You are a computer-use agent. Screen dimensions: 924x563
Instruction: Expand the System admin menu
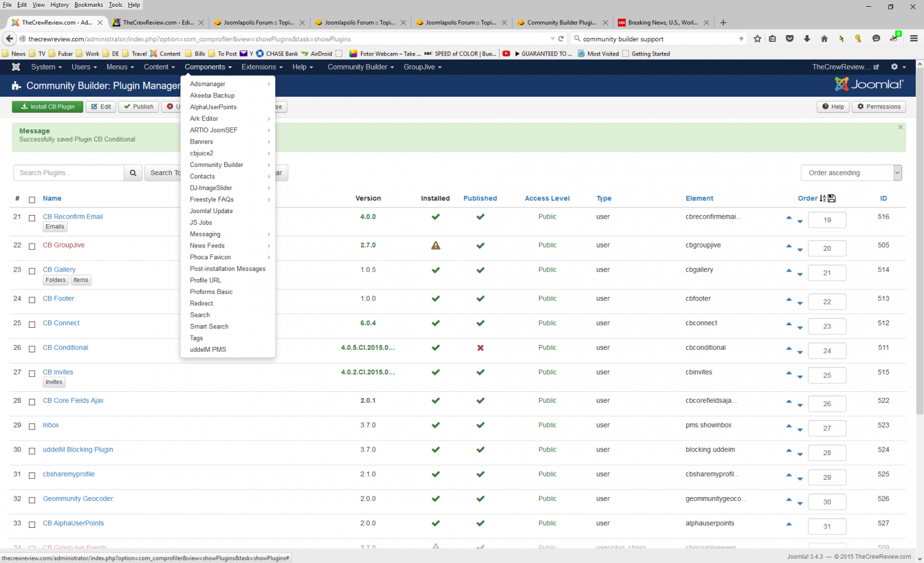(x=46, y=67)
